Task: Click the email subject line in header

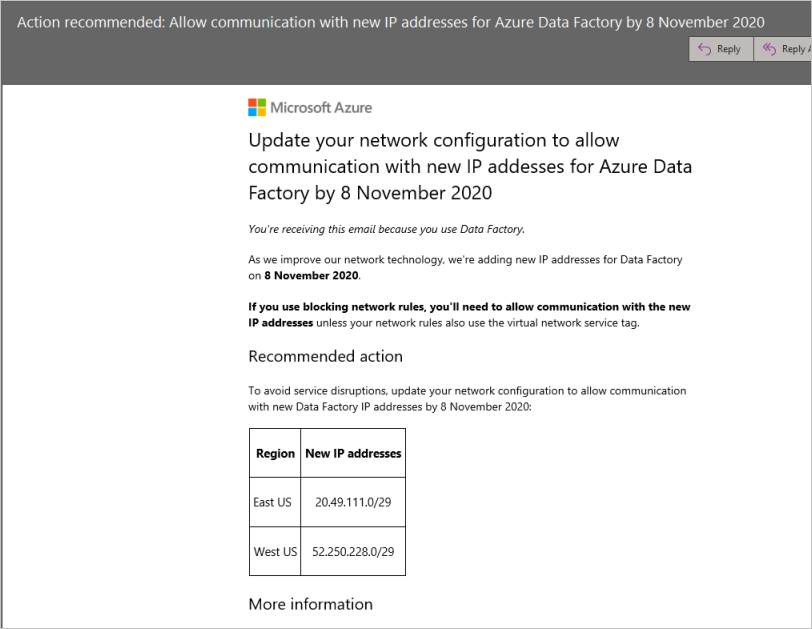Action: (x=391, y=22)
